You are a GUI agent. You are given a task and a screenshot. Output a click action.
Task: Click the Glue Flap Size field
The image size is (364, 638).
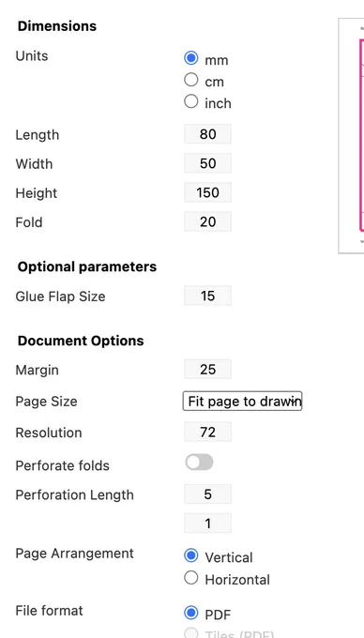(x=208, y=296)
